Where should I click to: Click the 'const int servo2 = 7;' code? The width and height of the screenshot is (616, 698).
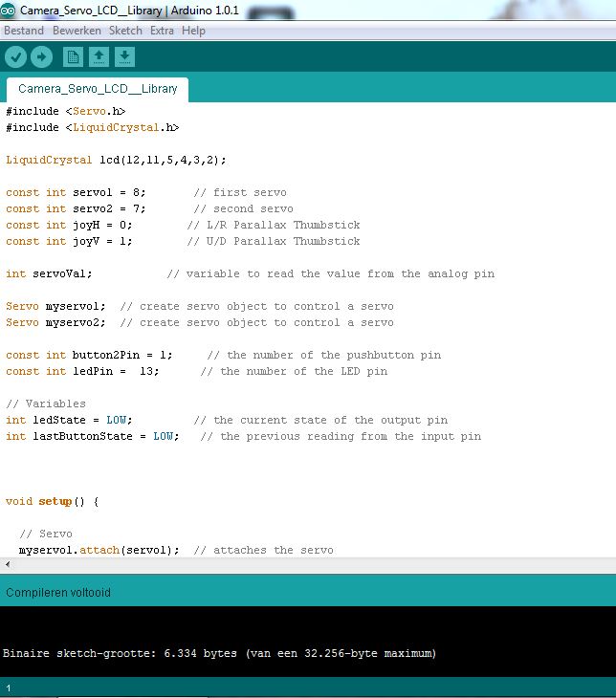[x=76, y=208]
